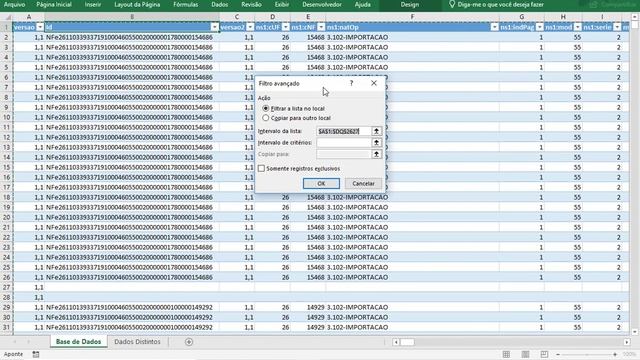The width and height of the screenshot is (640, 360).
Task: Click vertical scrollbar down arrow
Action: tap(635, 332)
